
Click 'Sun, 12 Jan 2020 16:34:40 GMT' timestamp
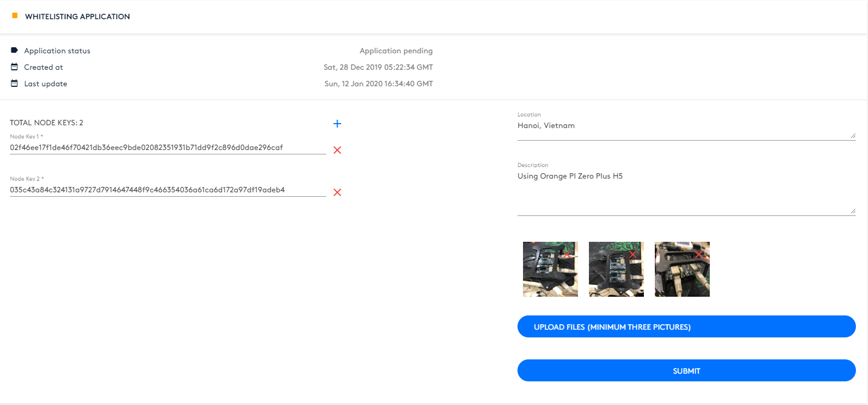tap(379, 84)
